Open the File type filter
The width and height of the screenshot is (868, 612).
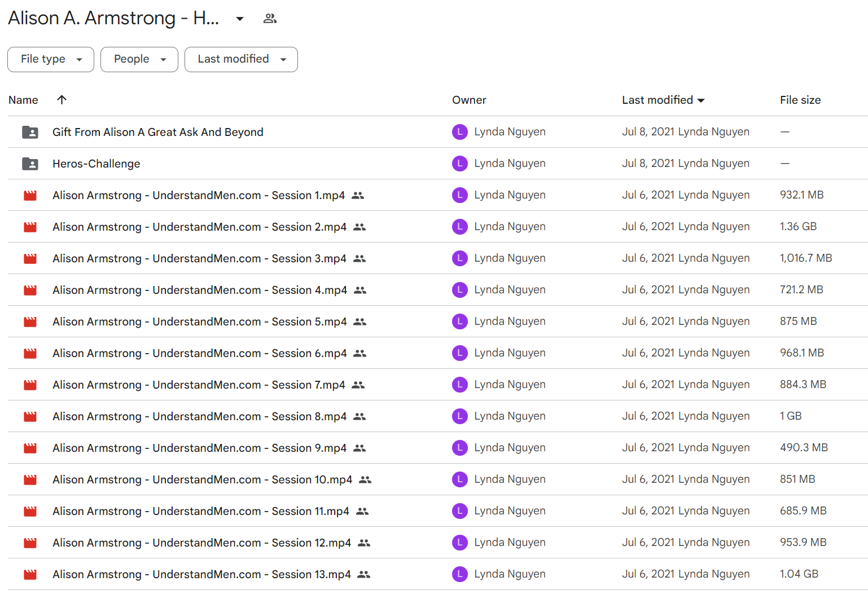point(51,59)
